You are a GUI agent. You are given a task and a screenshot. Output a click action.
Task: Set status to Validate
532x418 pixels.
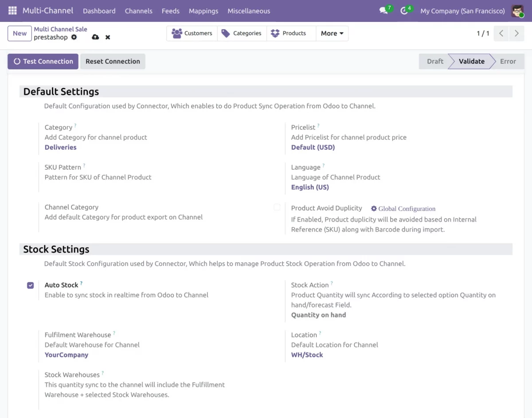tap(472, 61)
